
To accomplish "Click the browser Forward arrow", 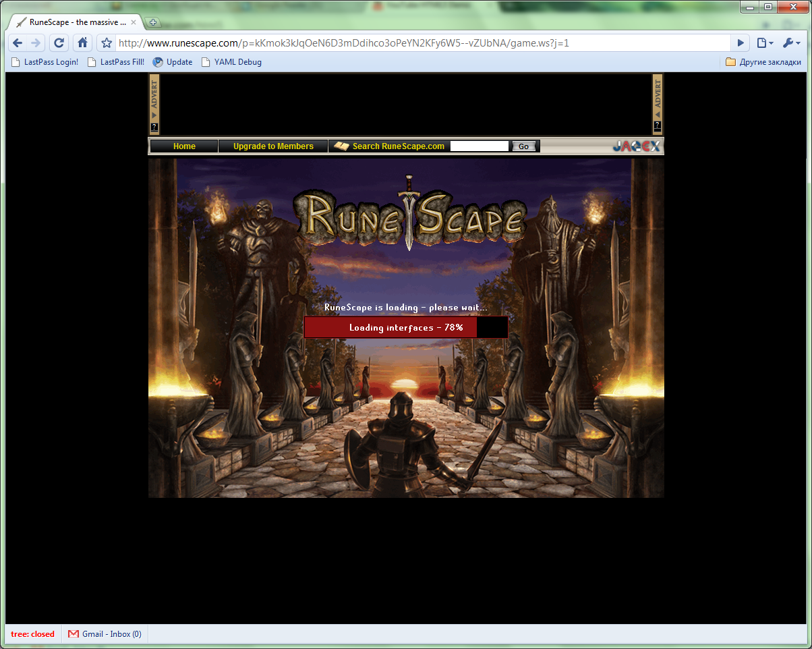I will point(36,43).
